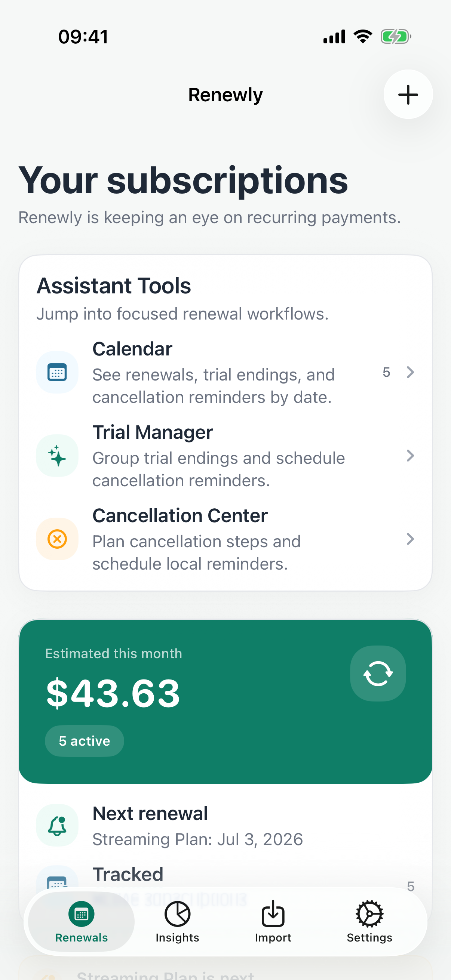Viewport: 451px width, 980px height.
Task: Open the Trial Manager title link
Action: point(153,432)
